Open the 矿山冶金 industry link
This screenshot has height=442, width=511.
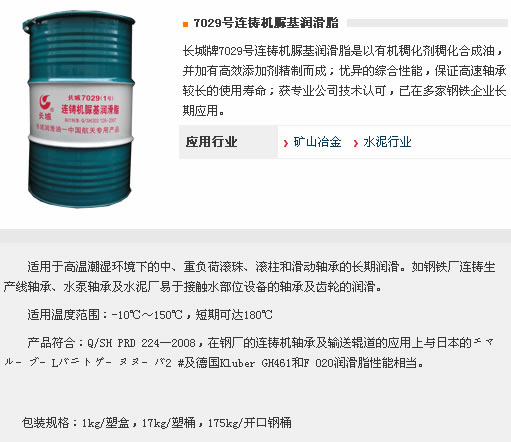317,142
